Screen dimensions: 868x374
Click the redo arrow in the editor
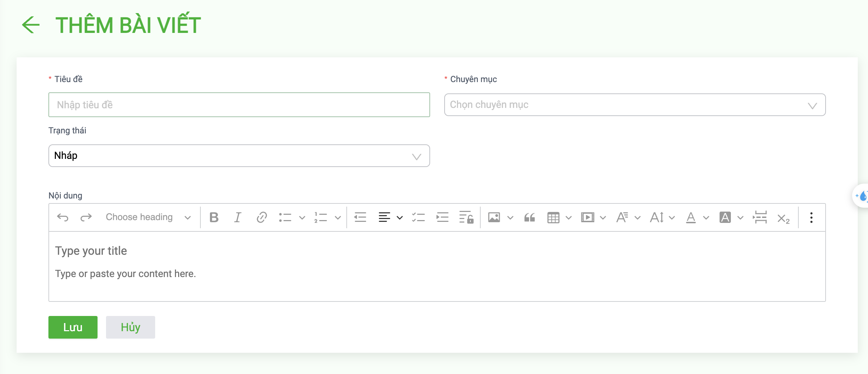click(x=86, y=217)
